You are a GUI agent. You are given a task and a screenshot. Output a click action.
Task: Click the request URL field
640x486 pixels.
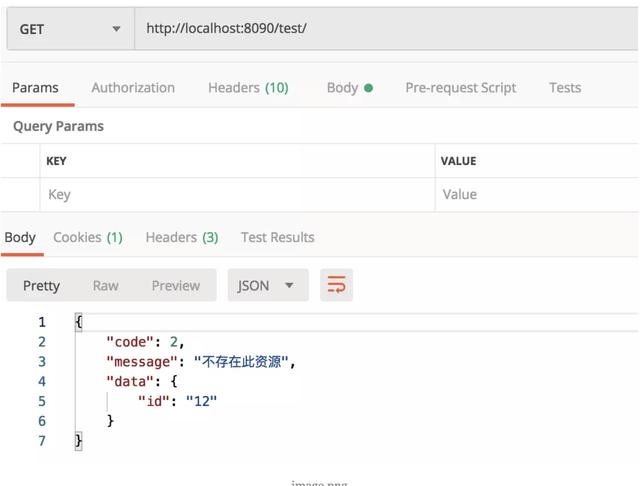[x=386, y=29]
